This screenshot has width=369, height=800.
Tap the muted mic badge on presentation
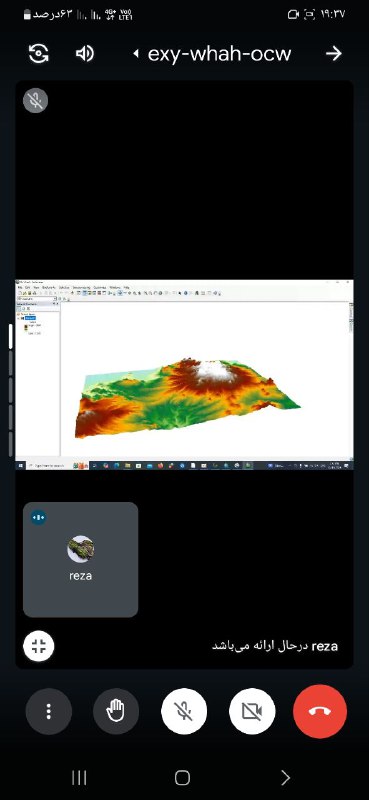[x=36, y=100]
